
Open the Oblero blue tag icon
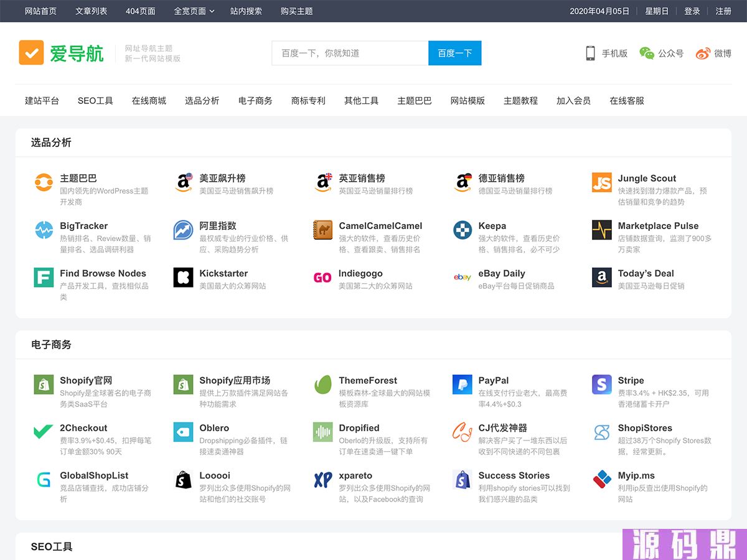[x=183, y=432]
